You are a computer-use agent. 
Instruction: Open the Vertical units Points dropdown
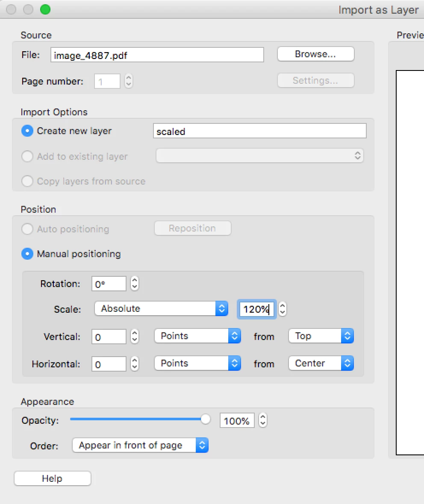tap(197, 336)
